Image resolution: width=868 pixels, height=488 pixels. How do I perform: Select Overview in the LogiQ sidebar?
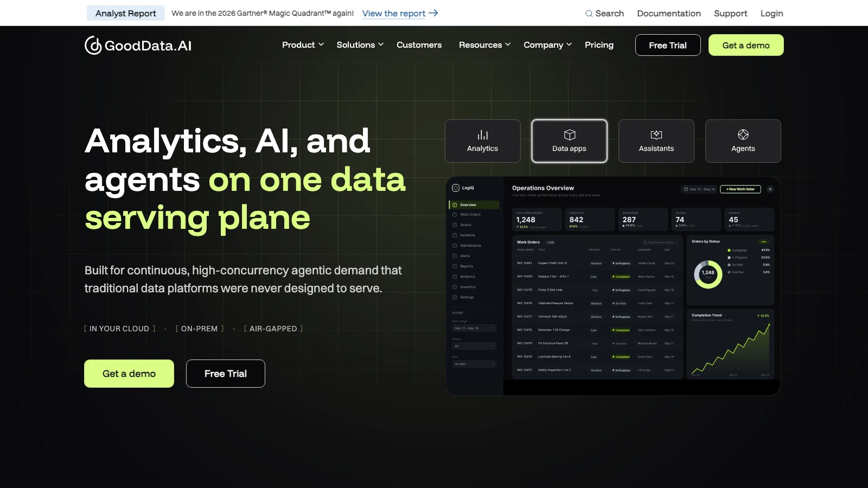(x=474, y=205)
